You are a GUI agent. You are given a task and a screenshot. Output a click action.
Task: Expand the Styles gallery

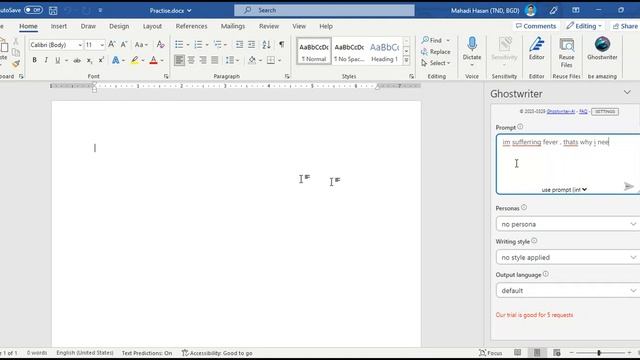click(x=406, y=60)
